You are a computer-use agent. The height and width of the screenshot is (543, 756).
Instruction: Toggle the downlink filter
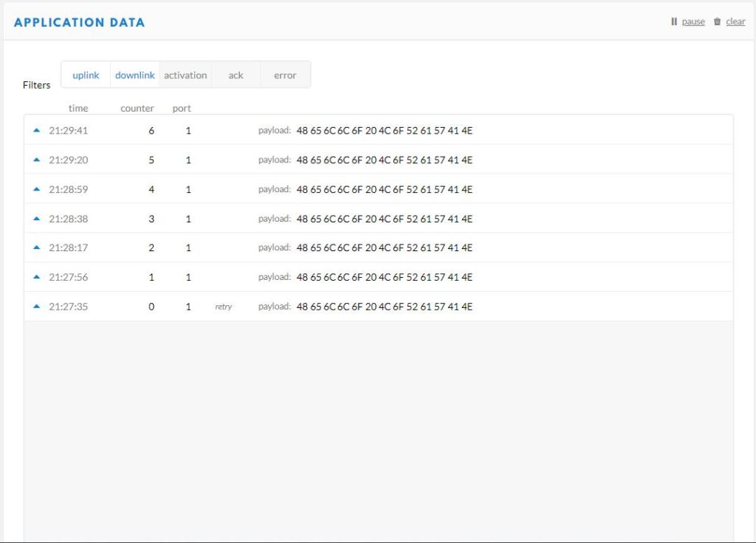[135, 75]
